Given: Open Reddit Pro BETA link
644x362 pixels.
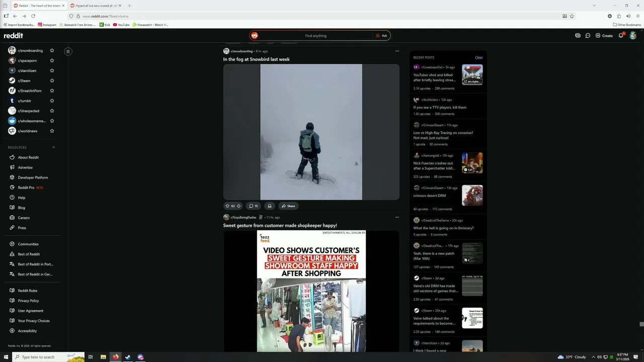Looking at the screenshot, I should coord(31,188).
